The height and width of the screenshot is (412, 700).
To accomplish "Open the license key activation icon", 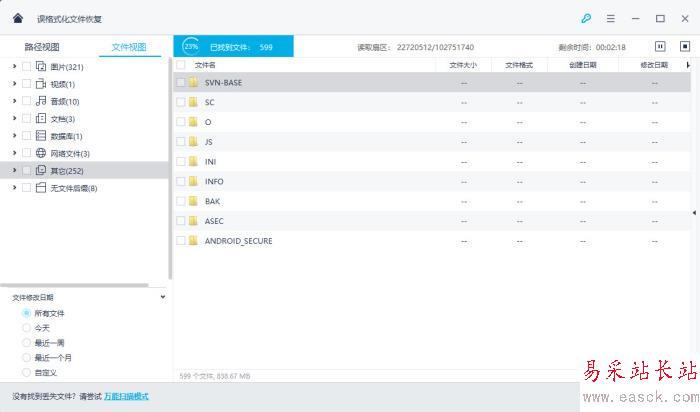I will click(586, 18).
